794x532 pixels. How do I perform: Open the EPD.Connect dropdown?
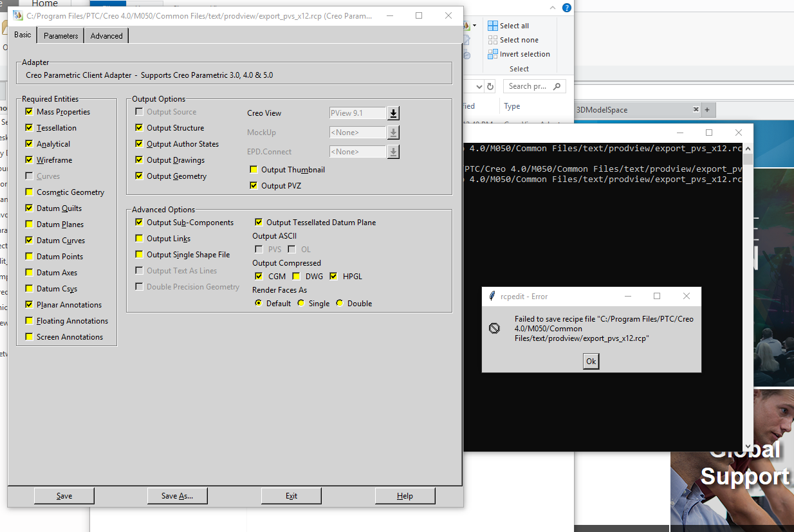(x=392, y=151)
